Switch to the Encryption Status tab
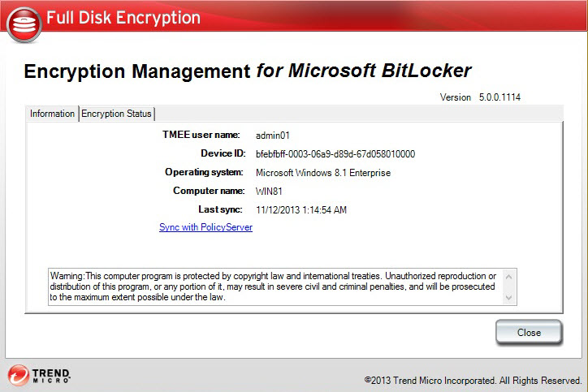Screen dimensions: 588x392 tap(116, 114)
